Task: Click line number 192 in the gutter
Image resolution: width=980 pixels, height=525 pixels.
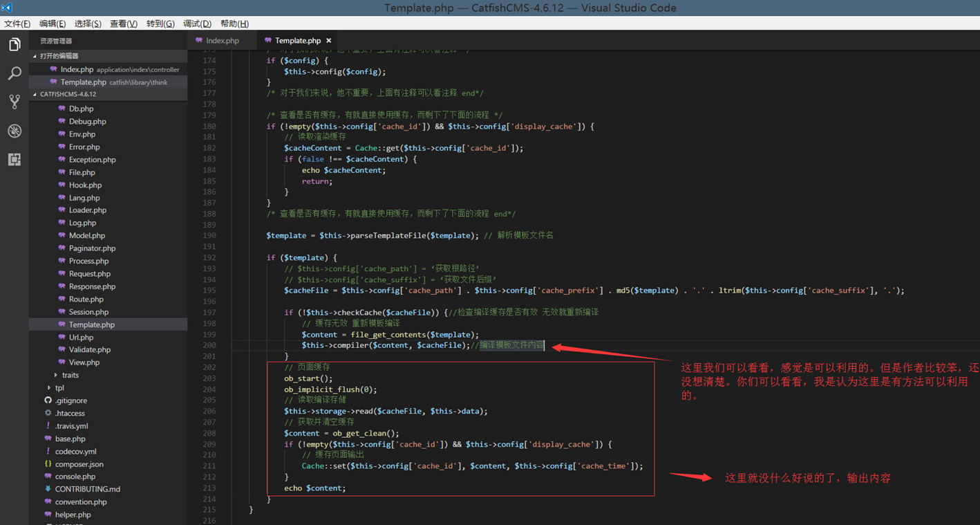Action: 209,257
